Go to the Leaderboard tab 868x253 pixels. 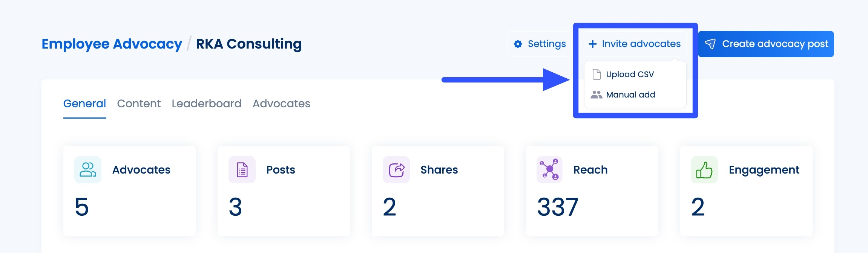206,104
